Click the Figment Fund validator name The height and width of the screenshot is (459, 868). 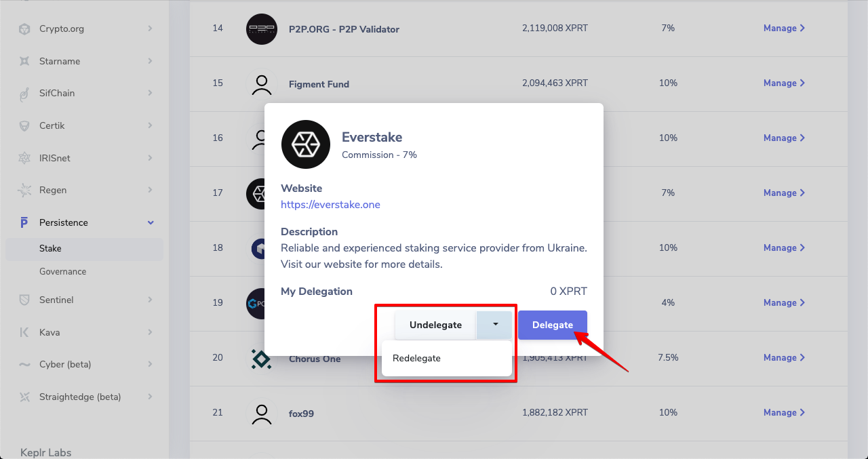pyautogui.click(x=319, y=85)
